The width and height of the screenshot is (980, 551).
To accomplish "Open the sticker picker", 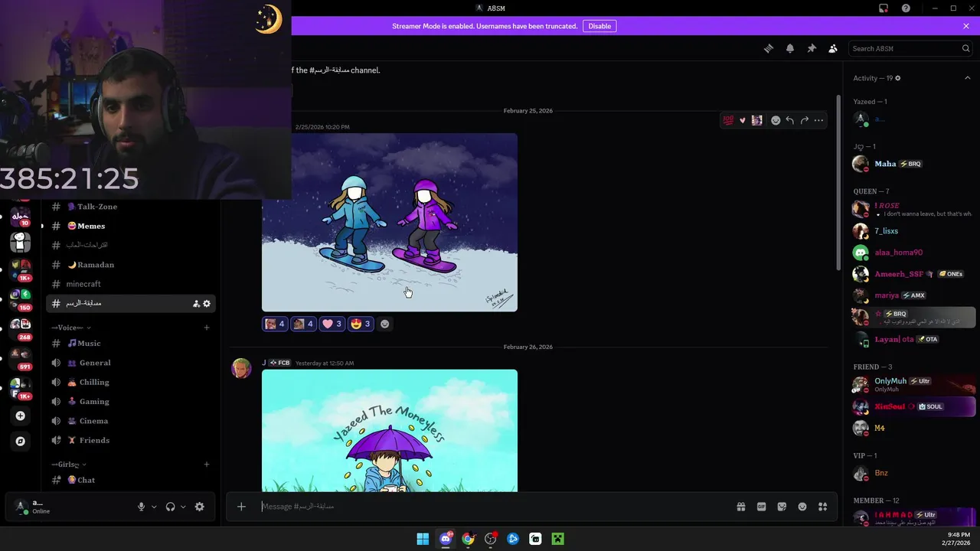I will click(782, 507).
